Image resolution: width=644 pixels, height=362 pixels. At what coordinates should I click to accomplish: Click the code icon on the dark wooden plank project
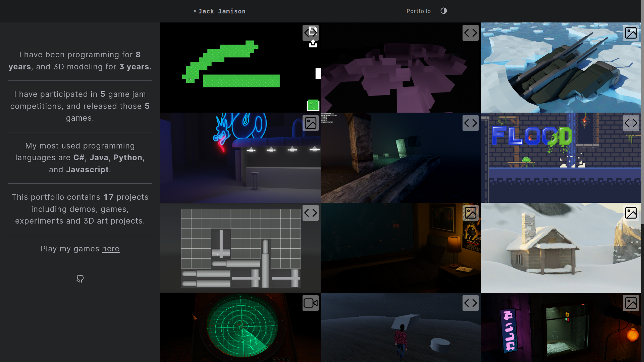(470, 123)
